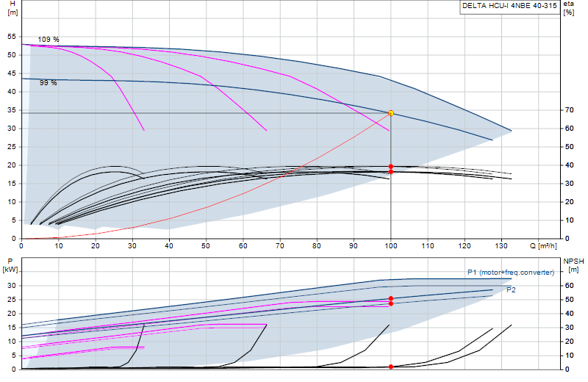
Task: Click the 55 tick value on the H axis
Action: pyautogui.click(x=12, y=37)
